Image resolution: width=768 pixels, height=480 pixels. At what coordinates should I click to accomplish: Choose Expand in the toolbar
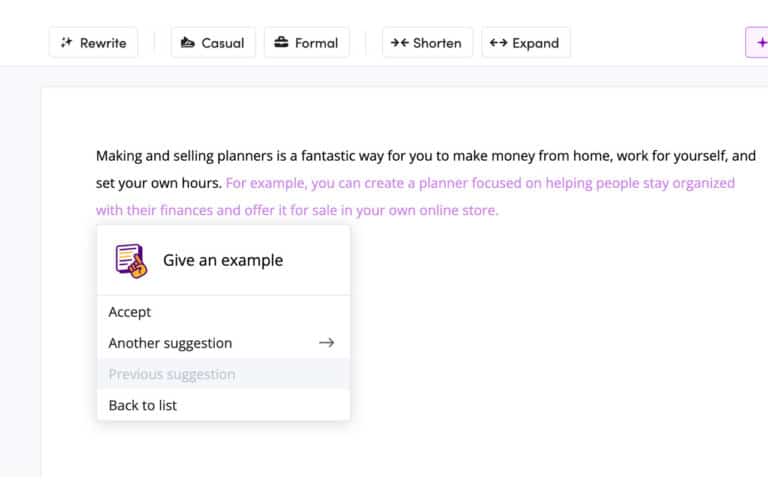526,43
